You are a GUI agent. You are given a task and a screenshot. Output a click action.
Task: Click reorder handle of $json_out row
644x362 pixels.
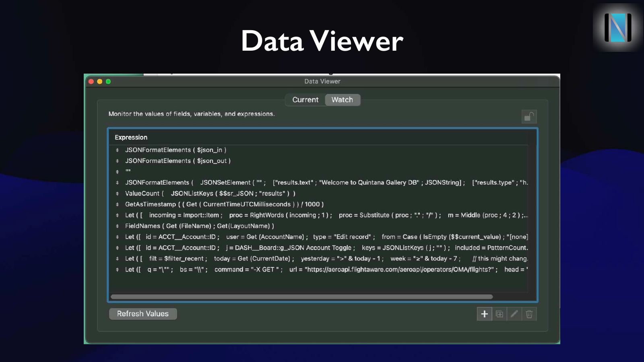click(117, 161)
